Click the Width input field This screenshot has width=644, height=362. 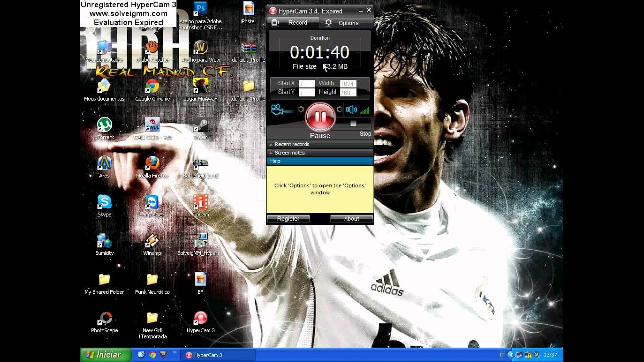coord(348,84)
